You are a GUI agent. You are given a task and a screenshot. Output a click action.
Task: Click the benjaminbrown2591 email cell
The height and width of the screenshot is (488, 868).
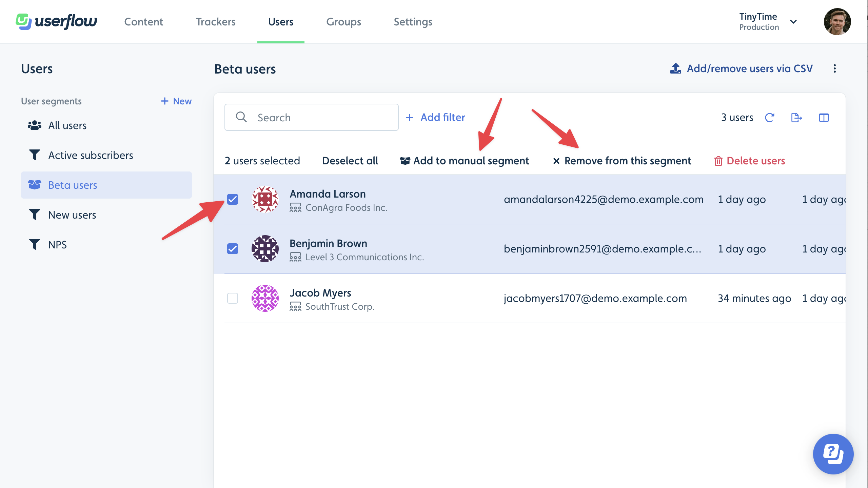click(603, 249)
